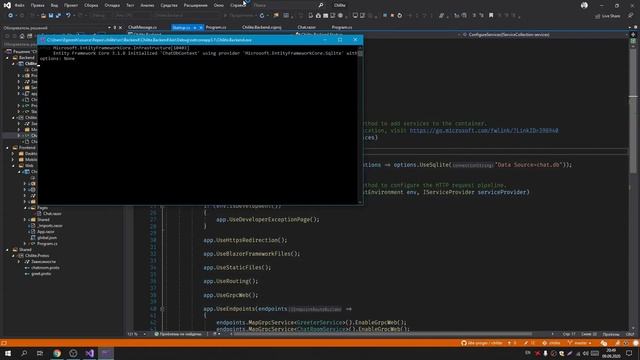This screenshot has height=360, width=640.
Task: Click the taskbar clock and date
Action: [611, 353]
